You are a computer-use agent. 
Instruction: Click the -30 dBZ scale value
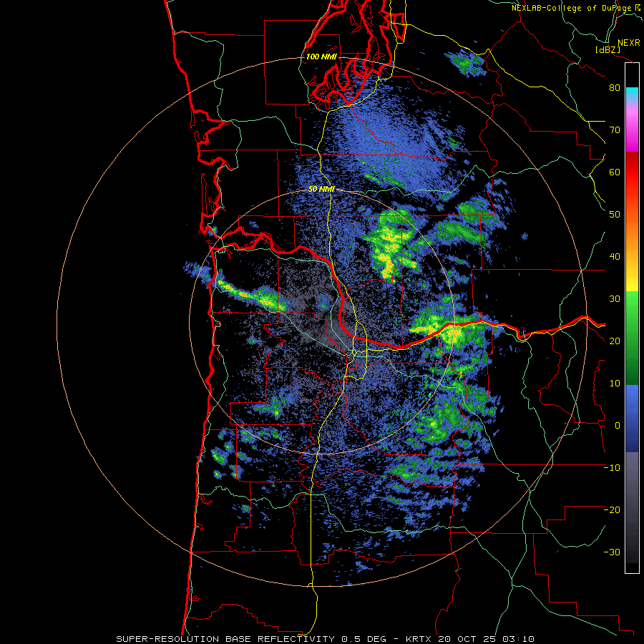point(612,553)
